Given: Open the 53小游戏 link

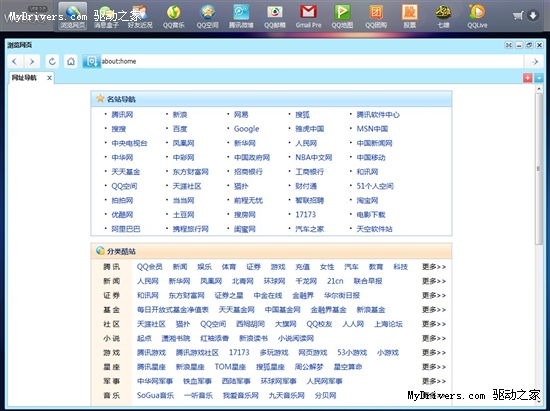Looking at the screenshot, I should coord(352,352).
